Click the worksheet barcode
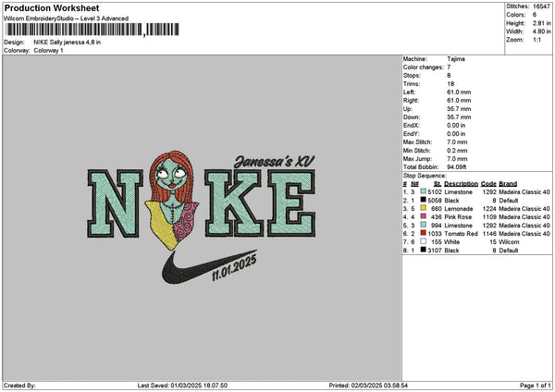 (x=92, y=30)
